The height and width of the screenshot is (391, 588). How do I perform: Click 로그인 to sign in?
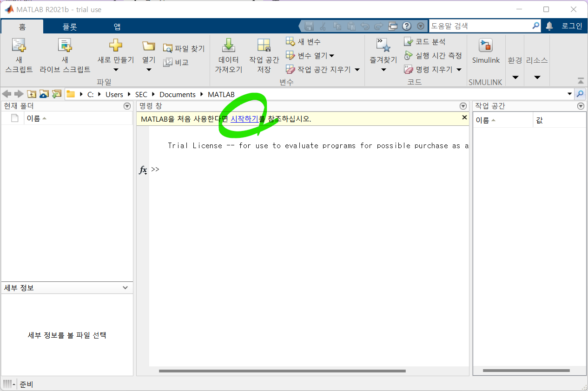click(572, 26)
